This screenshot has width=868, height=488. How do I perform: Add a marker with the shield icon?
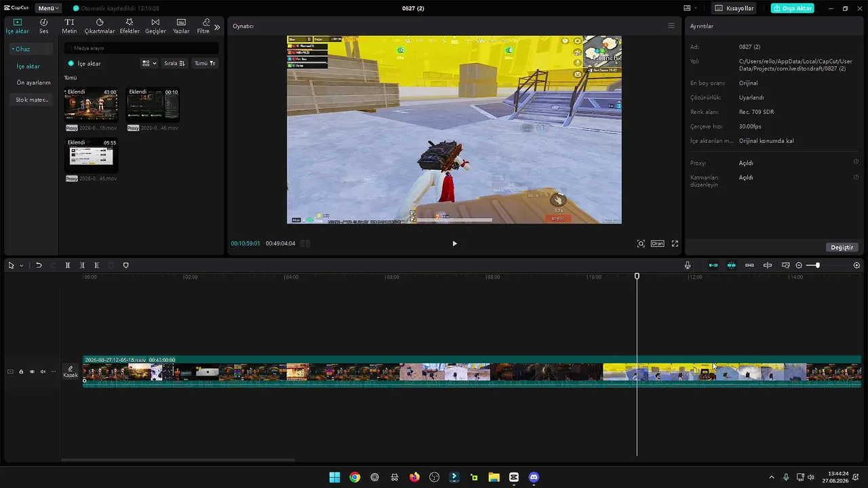[125, 266]
